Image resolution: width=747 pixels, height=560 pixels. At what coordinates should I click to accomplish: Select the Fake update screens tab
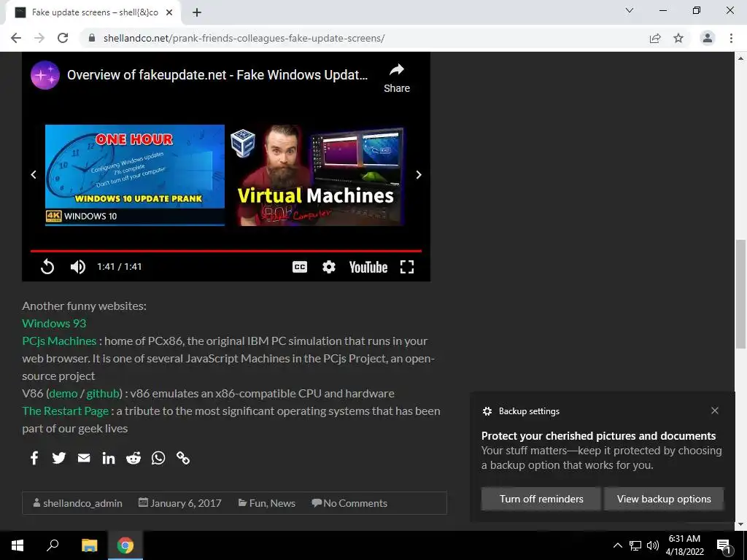(93, 13)
